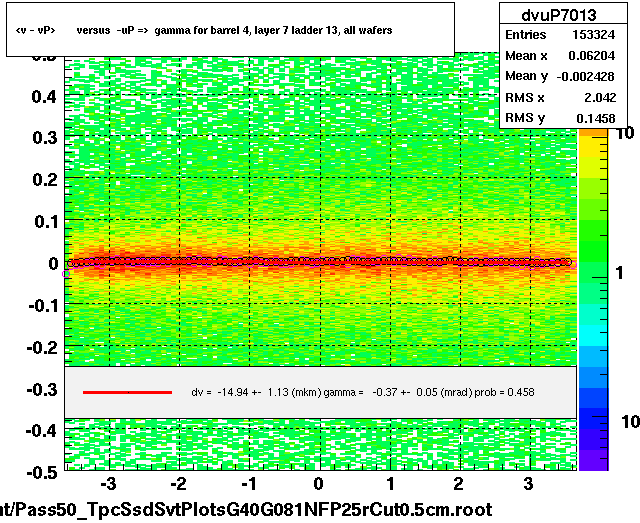
Task: Click the x-axis label 3
Action: click(x=529, y=484)
